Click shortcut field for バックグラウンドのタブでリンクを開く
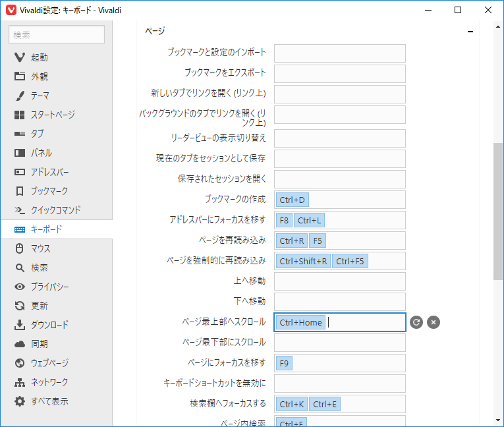 [340, 115]
